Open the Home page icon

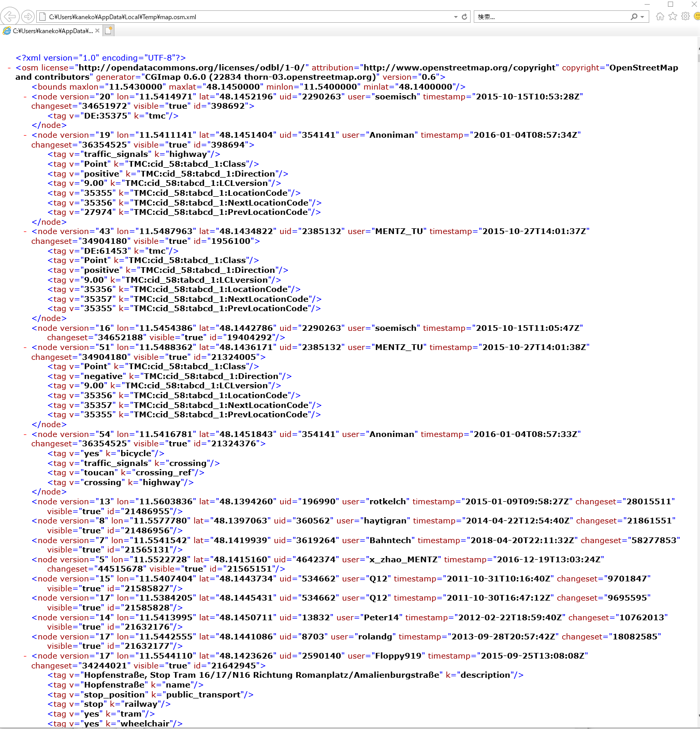660,17
